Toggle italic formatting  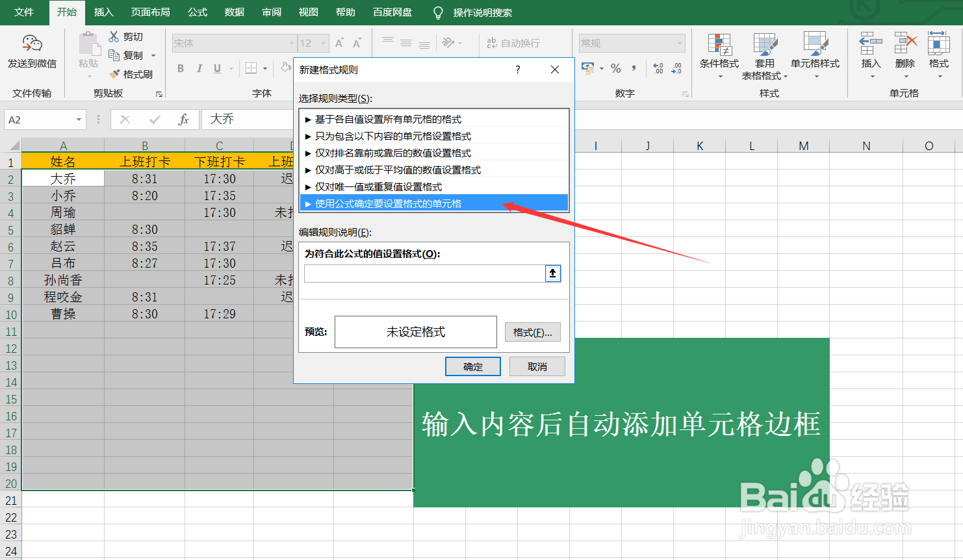click(x=199, y=68)
